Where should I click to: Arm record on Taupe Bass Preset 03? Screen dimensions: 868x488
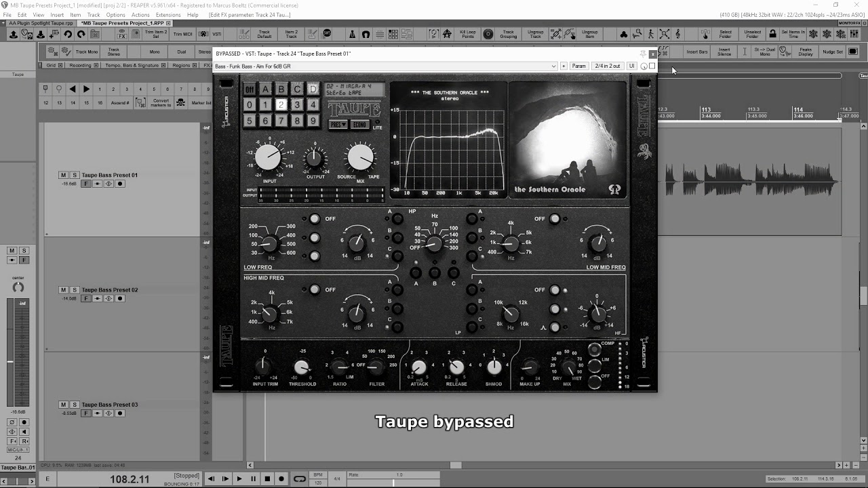pos(120,413)
